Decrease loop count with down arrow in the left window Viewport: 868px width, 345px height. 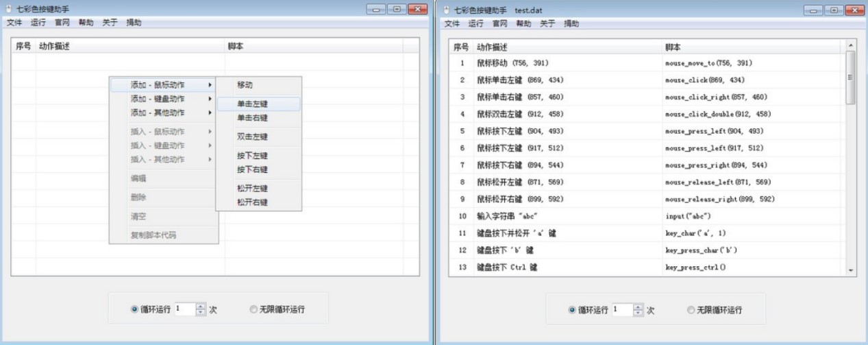201,312
